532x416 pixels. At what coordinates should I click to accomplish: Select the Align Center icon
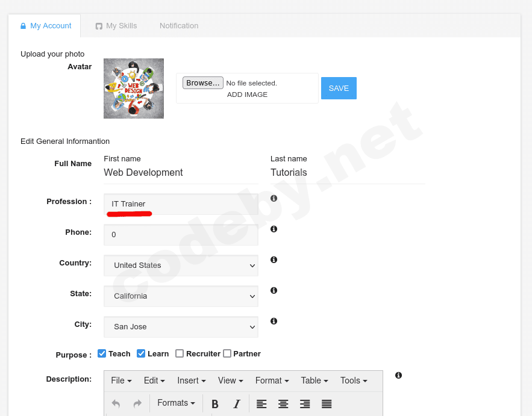tap(283, 403)
